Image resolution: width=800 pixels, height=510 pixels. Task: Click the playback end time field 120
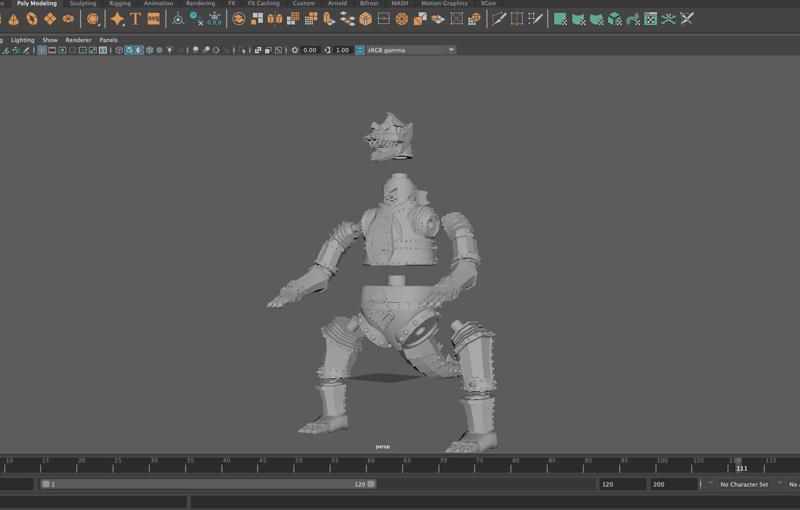click(620, 484)
